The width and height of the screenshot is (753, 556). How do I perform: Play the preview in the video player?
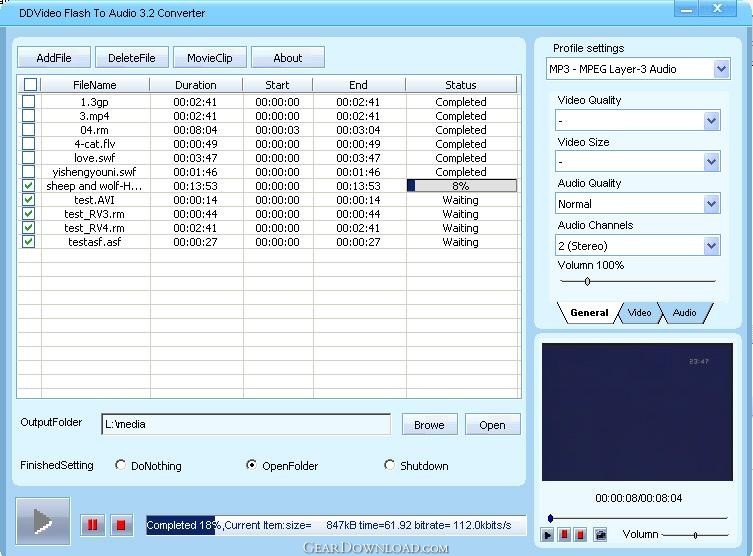pos(547,534)
